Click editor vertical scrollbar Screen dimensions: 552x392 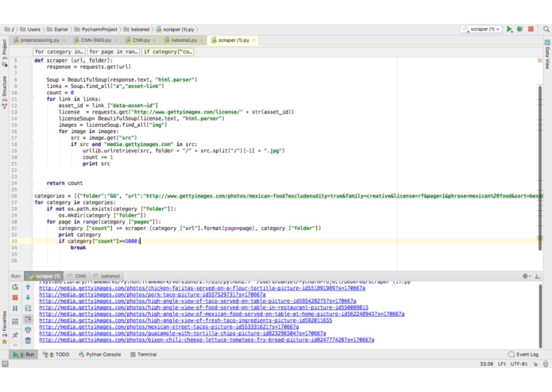(x=540, y=167)
